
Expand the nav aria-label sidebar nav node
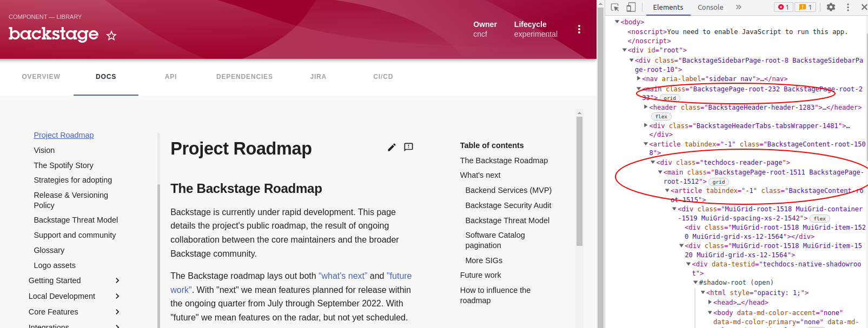point(639,78)
